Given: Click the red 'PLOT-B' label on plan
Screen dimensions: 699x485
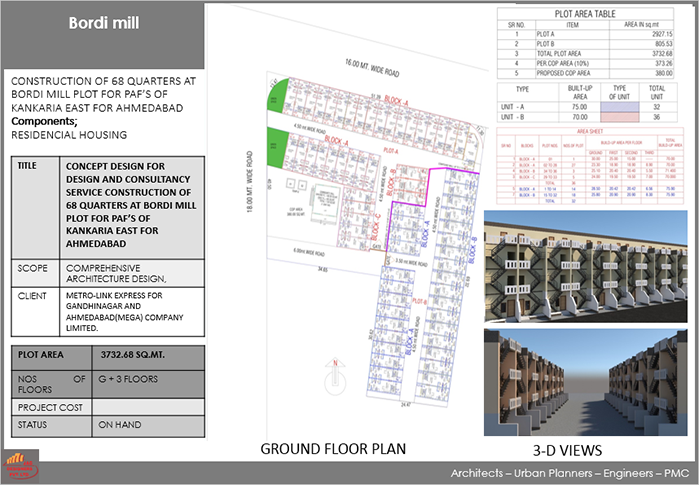Looking at the screenshot, I should (x=419, y=301).
